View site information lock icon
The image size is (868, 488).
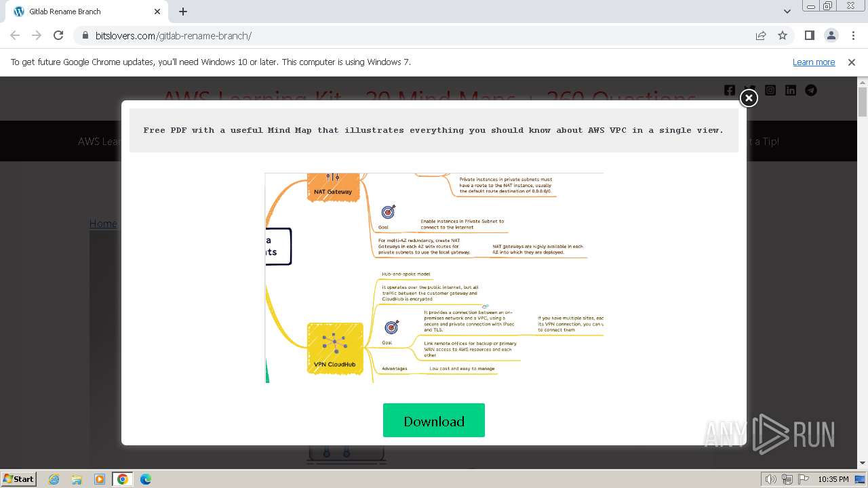[85, 35]
